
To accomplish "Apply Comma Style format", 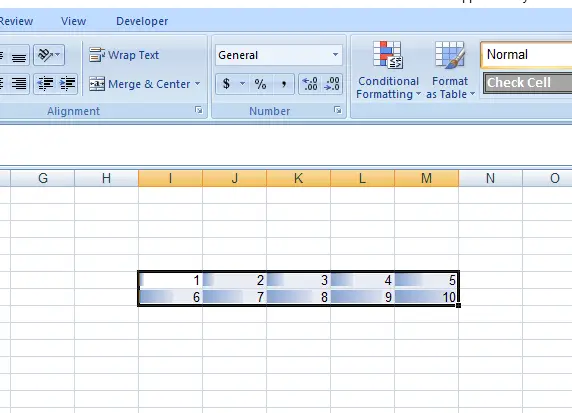I will coord(283,84).
